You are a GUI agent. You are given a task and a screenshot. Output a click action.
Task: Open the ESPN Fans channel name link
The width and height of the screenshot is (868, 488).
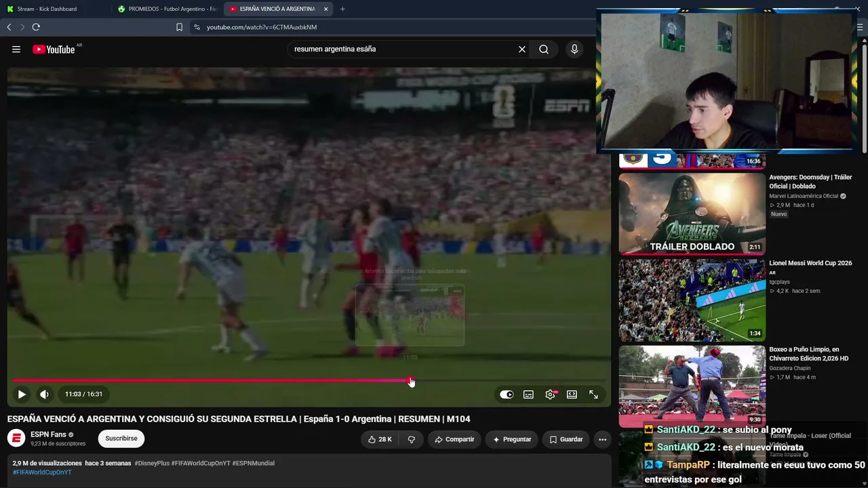(x=48, y=434)
